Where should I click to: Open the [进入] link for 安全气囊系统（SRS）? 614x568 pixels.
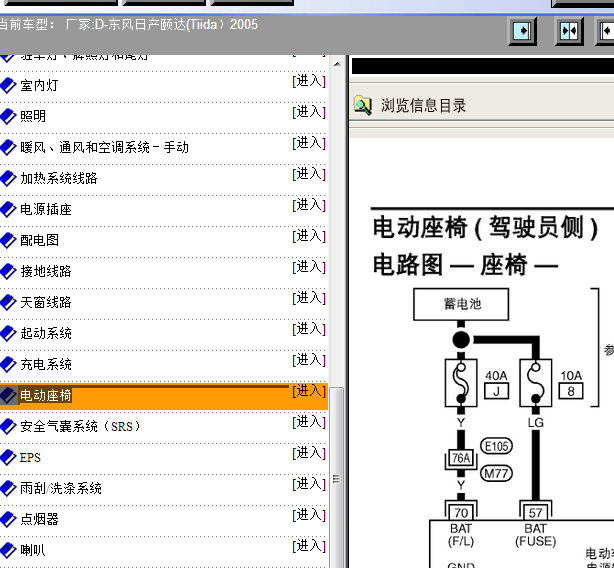[309, 422]
